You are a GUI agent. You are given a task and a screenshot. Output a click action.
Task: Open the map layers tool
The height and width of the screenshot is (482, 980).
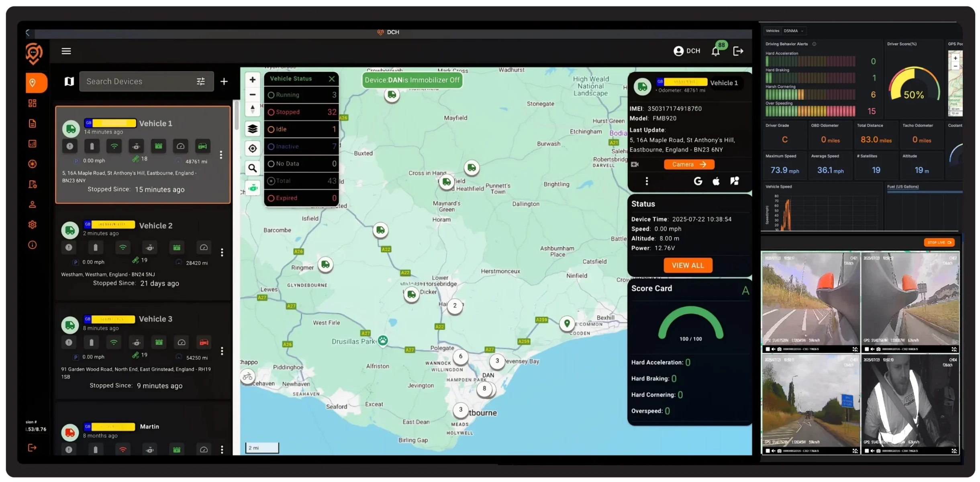(x=253, y=129)
